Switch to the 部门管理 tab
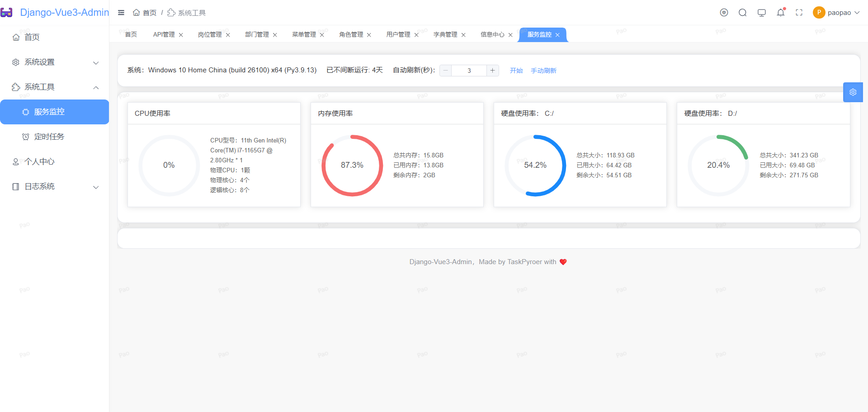This screenshot has width=868, height=412. pos(257,35)
